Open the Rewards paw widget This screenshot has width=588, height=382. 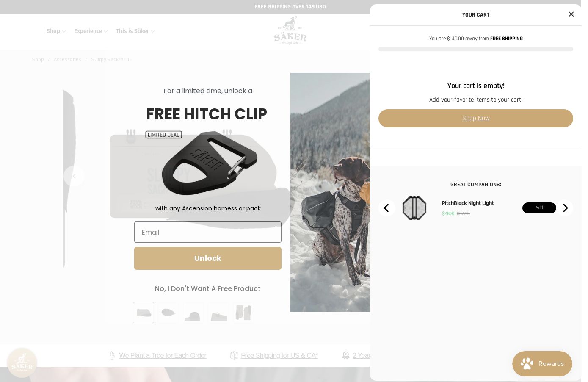tap(542, 364)
